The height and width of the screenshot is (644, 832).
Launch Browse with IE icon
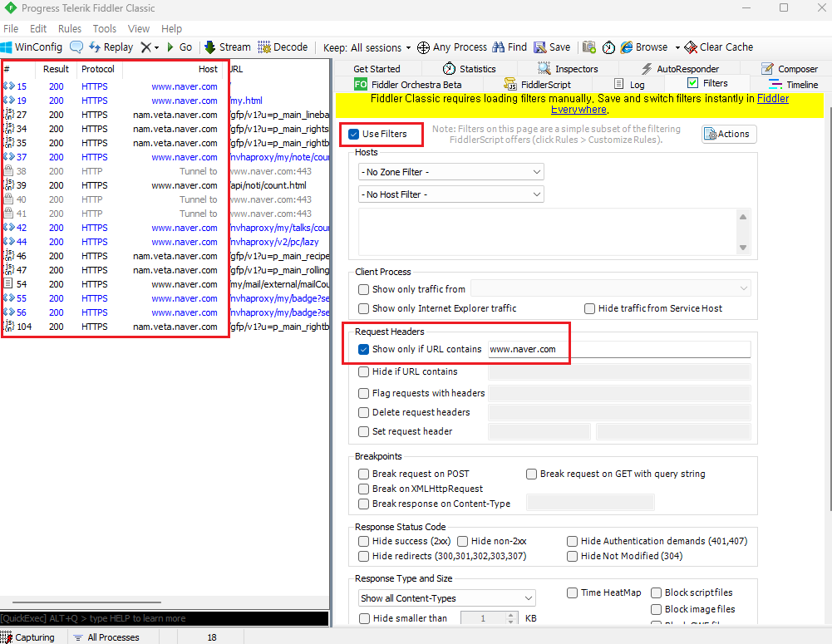pos(643,47)
